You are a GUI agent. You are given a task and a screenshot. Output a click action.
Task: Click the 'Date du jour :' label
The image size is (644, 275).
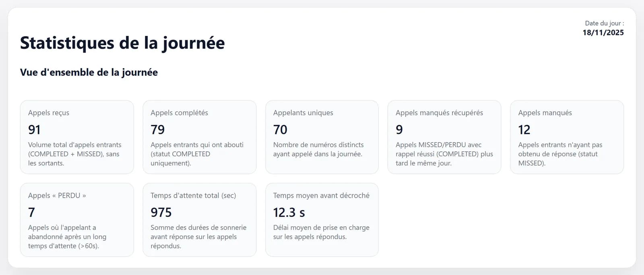(605, 23)
